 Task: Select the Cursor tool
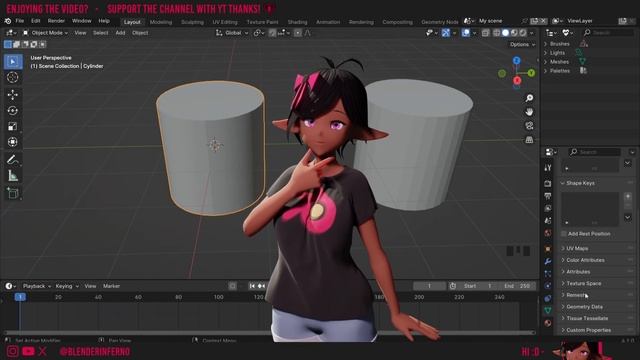(13, 77)
